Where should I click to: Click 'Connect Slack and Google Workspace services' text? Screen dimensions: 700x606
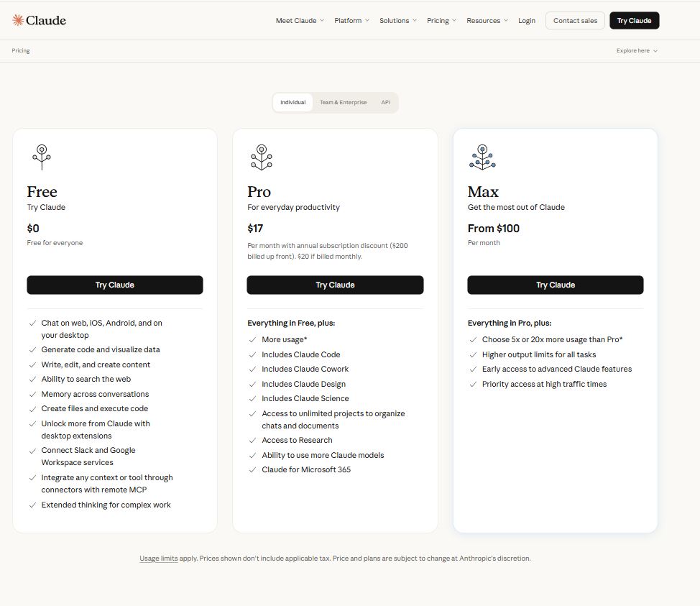pos(88,457)
